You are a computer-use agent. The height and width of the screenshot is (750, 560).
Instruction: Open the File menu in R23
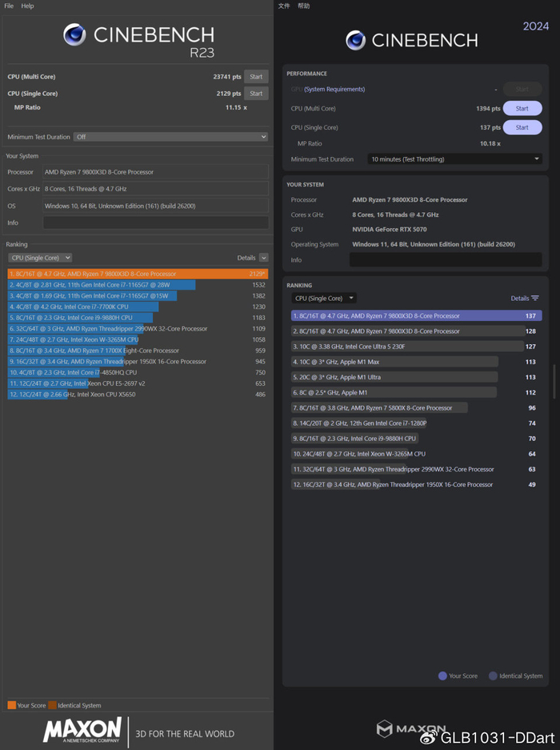click(x=9, y=6)
